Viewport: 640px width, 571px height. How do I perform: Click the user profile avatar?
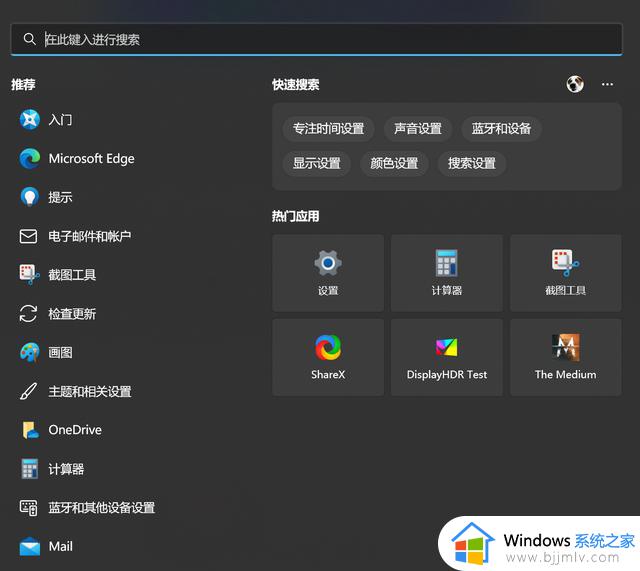click(575, 84)
